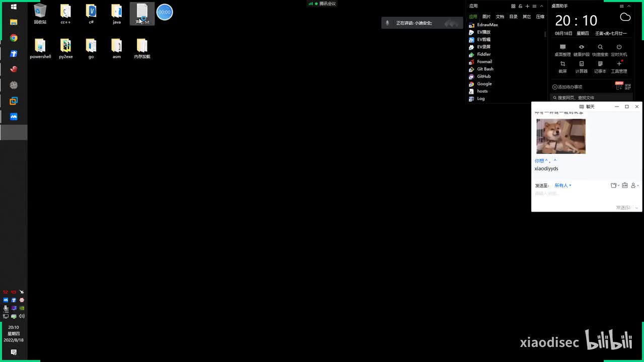Open the 定时关机 scheduled shutdown tool

pyautogui.click(x=619, y=50)
